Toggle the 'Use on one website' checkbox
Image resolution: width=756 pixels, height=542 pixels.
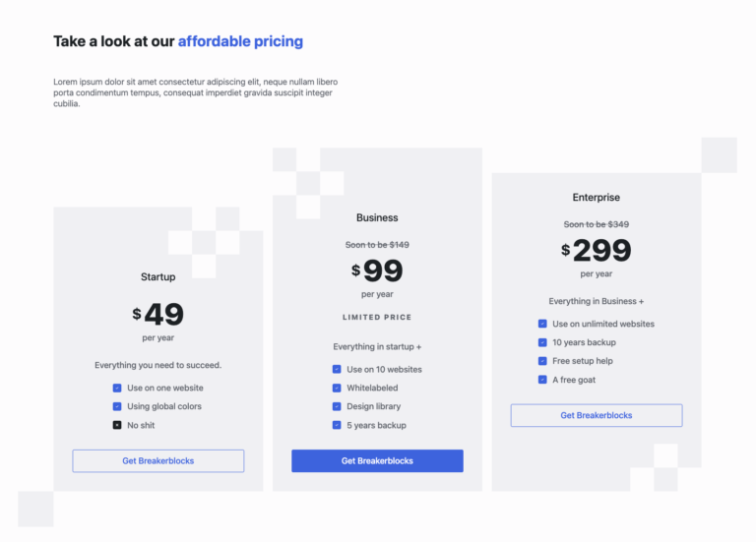pyautogui.click(x=117, y=388)
